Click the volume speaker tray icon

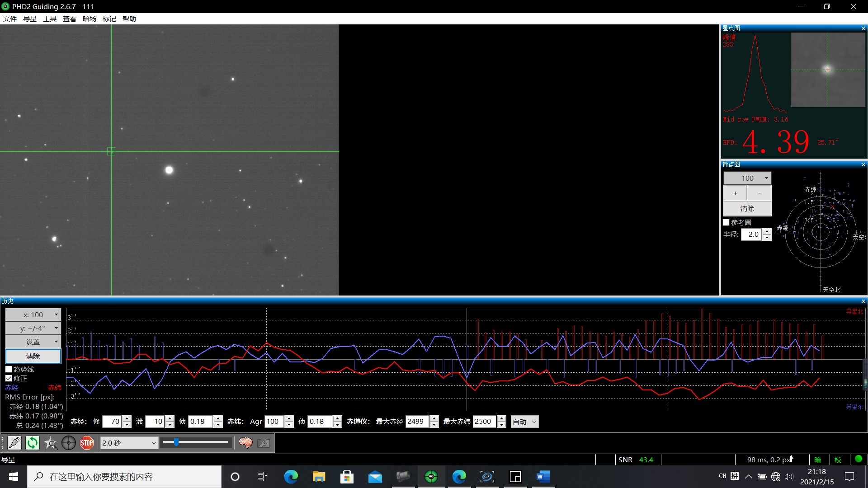[x=789, y=477]
